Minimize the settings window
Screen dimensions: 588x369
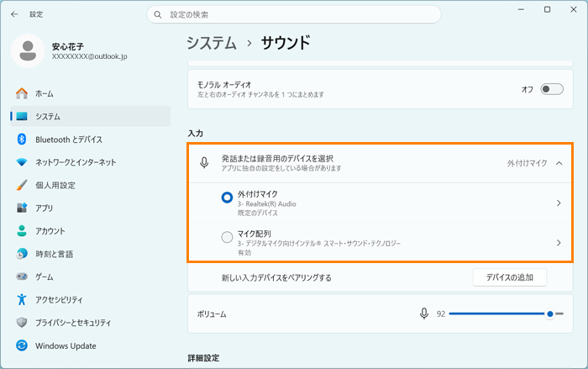pos(521,9)
